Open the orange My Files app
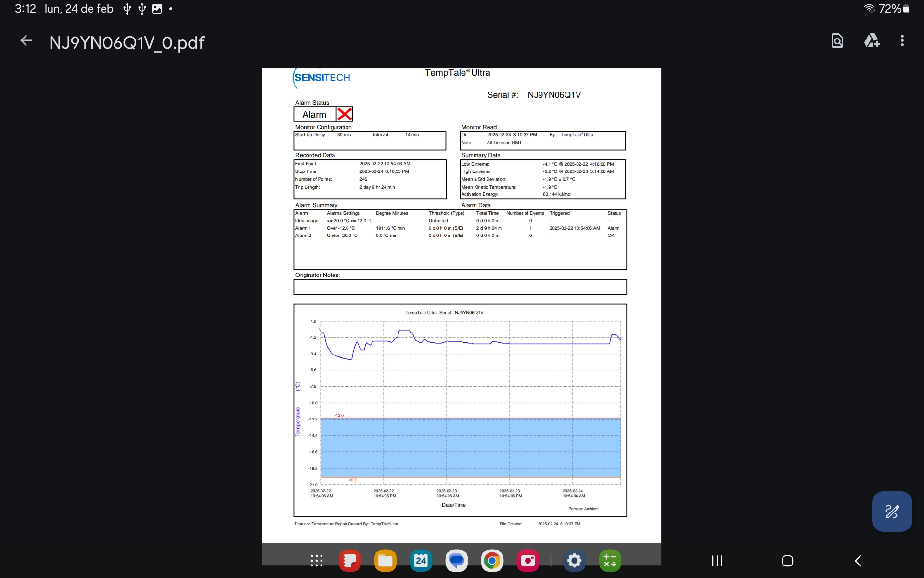This screenshot has height=578, width=924. pyautogui.click(x=385, y=561)
